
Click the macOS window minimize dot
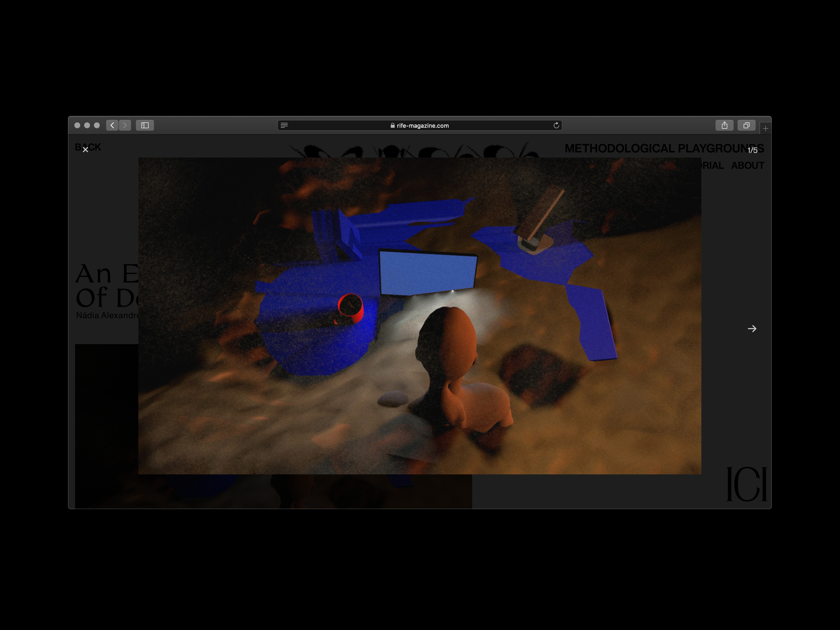point(87,125)
